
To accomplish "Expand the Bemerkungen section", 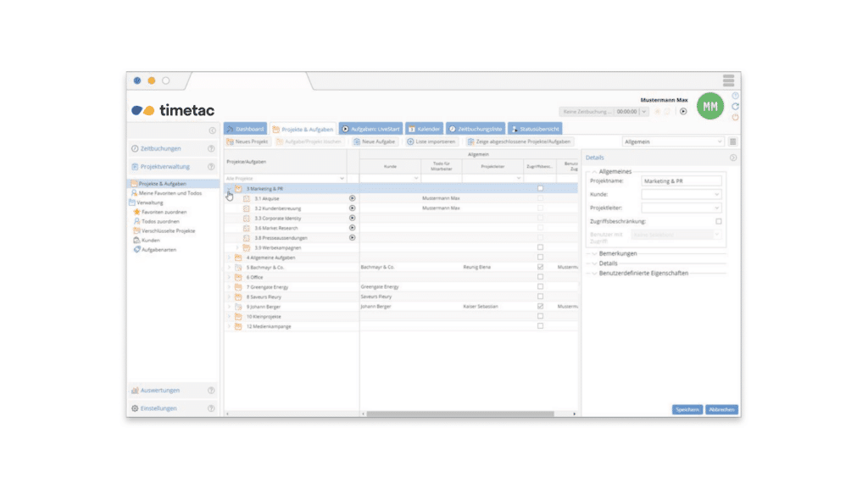I will click(618, 253).
